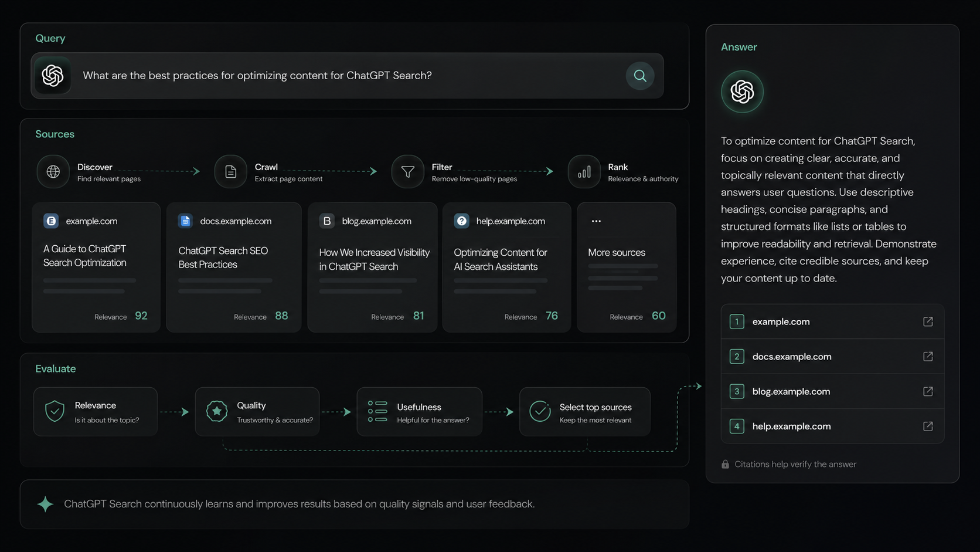Open 'ChatGPT Search SEO Best Practices' card
This screenshot has height=552, width=980.
coord(234,267)
